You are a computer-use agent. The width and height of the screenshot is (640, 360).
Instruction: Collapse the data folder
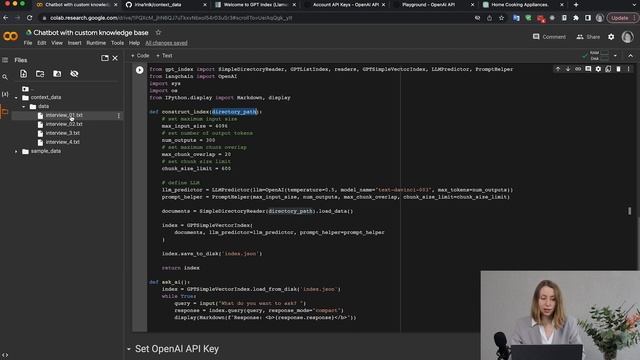pos(24,107)
